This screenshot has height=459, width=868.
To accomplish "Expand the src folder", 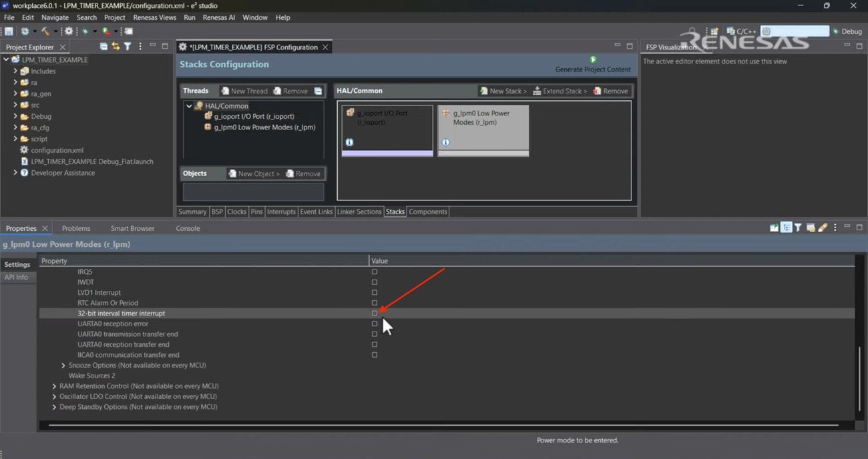I will click(x=15, y=105).
